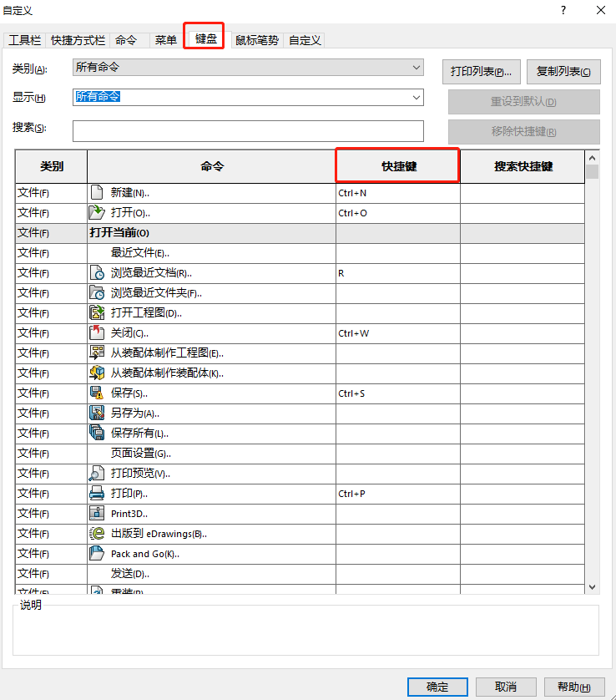
Task: Click the 打印 printer icon
Action: (97, 494)
